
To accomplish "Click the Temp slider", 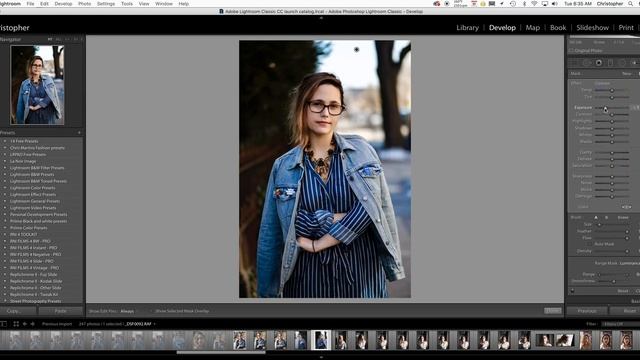I will click(611, 90).
